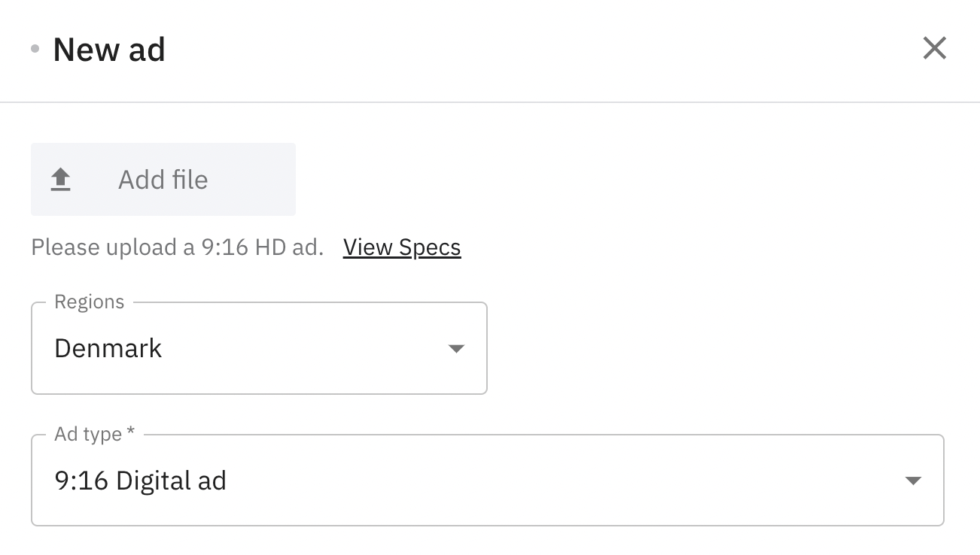The height and width of the screenshot is (555, 980).
Task: Click the gray dot beside New ad
Action: (x=35, y=50)
